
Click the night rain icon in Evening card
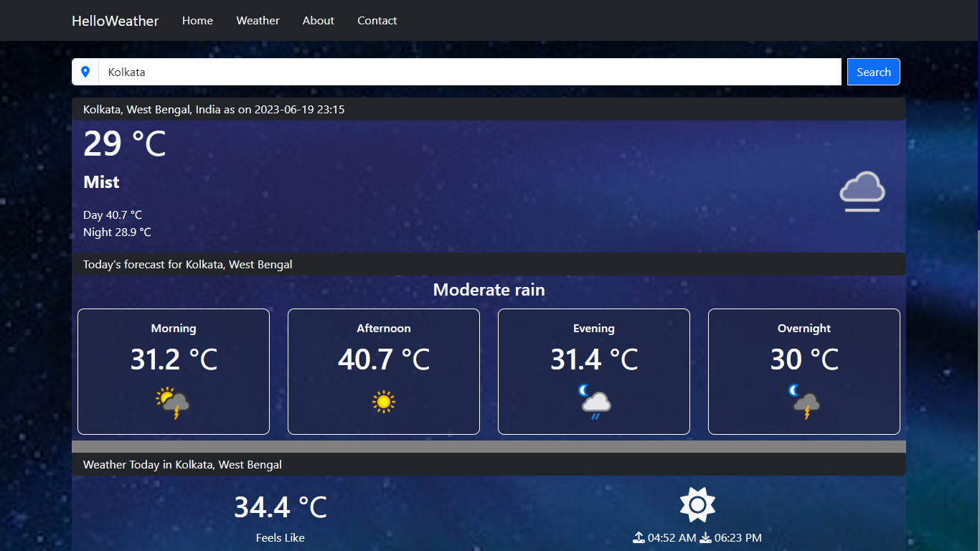(x=594, y=402)
